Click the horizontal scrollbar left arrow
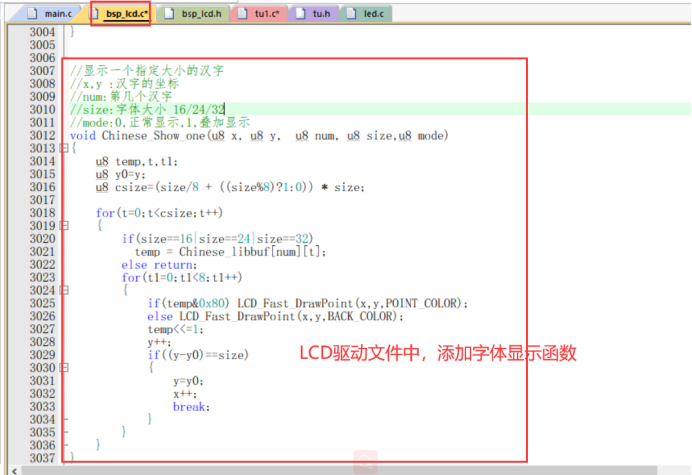Image resolution: width=692 pixels, height=475 pixels. tap(15, 471)
